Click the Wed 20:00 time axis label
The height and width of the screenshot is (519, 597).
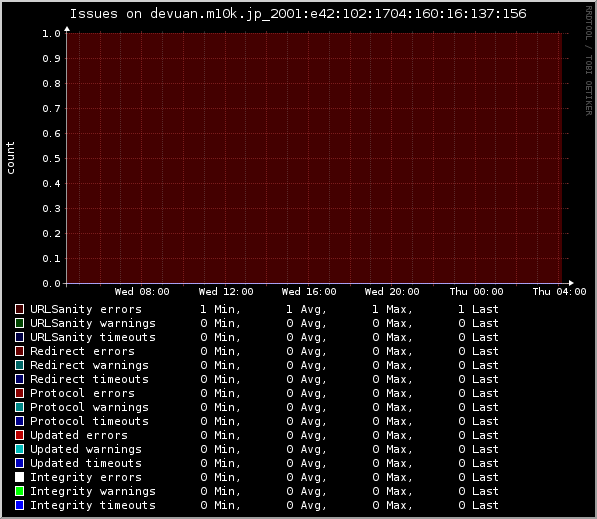(x=392, y=292)
